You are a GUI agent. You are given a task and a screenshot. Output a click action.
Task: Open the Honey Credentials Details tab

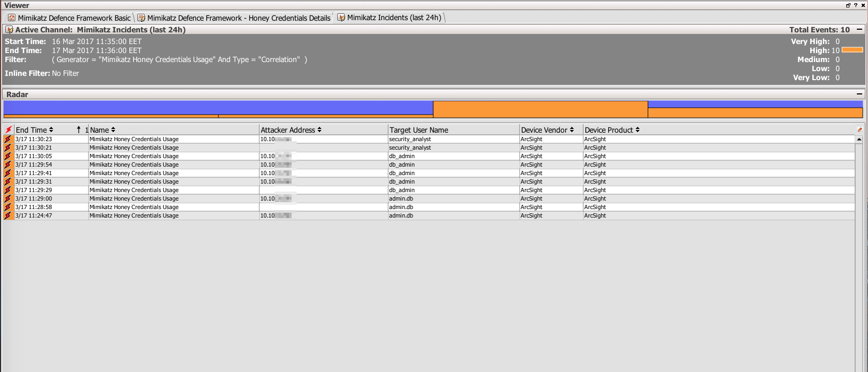(x=239, y=18)
